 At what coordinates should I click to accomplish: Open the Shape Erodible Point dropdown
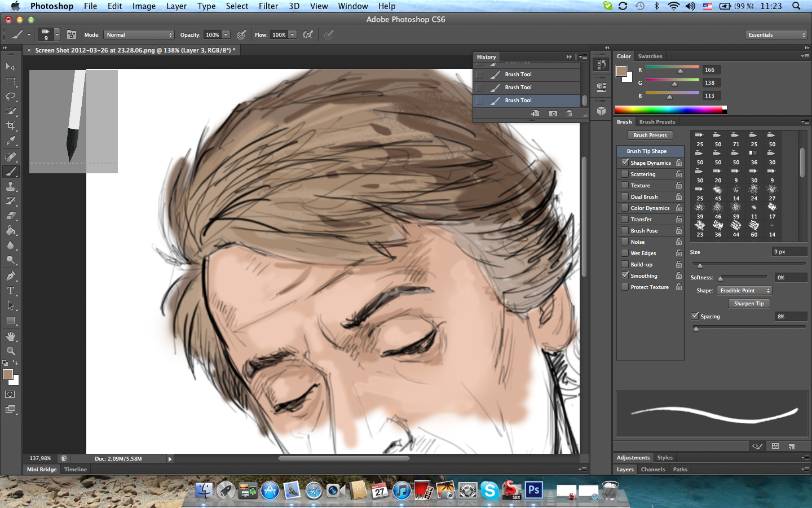coord(744,291)
